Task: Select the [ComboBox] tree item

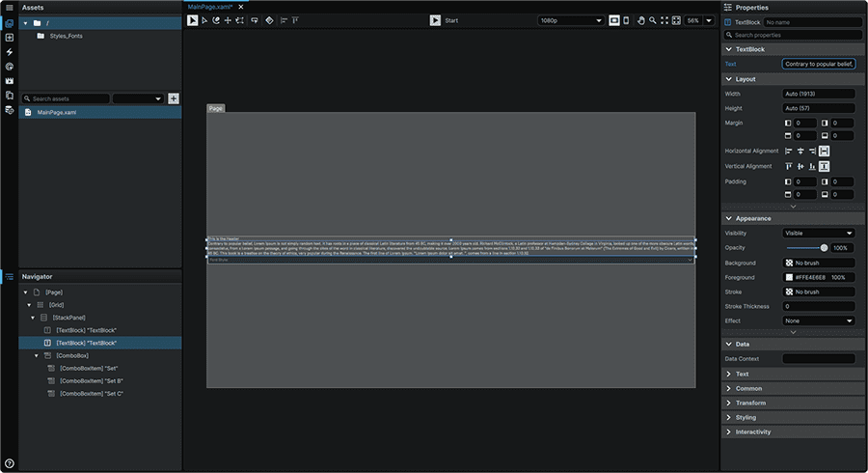Action: 72,355
